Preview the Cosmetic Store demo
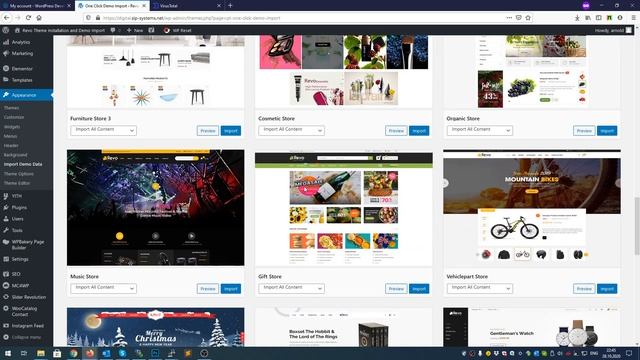The width and height of the screenshot is (640, 360). [396, 131]
